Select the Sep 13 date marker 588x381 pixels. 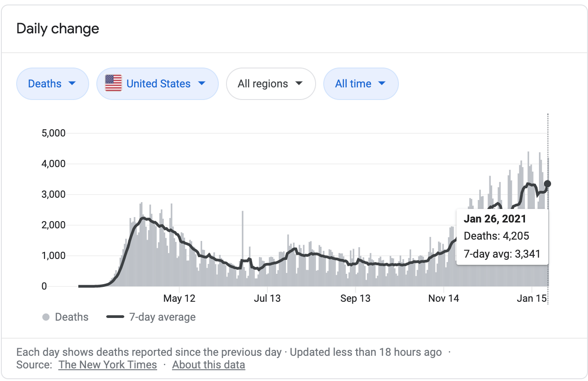coord(355,299)
